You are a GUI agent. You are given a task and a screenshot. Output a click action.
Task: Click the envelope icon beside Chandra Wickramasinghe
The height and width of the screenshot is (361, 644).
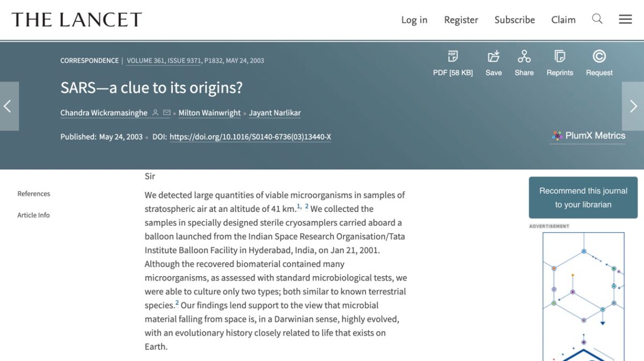click(x=166, y=113)
